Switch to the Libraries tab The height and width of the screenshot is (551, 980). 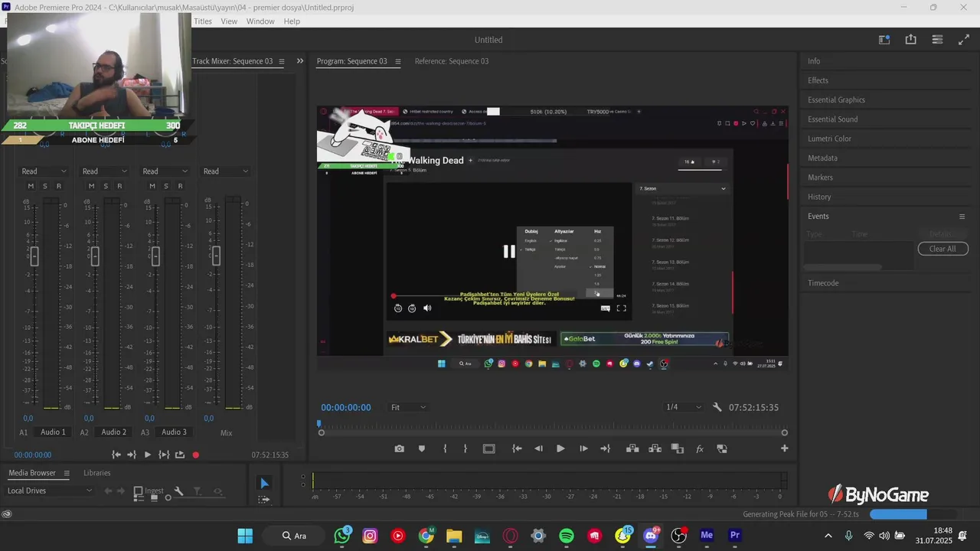point(97,473)
